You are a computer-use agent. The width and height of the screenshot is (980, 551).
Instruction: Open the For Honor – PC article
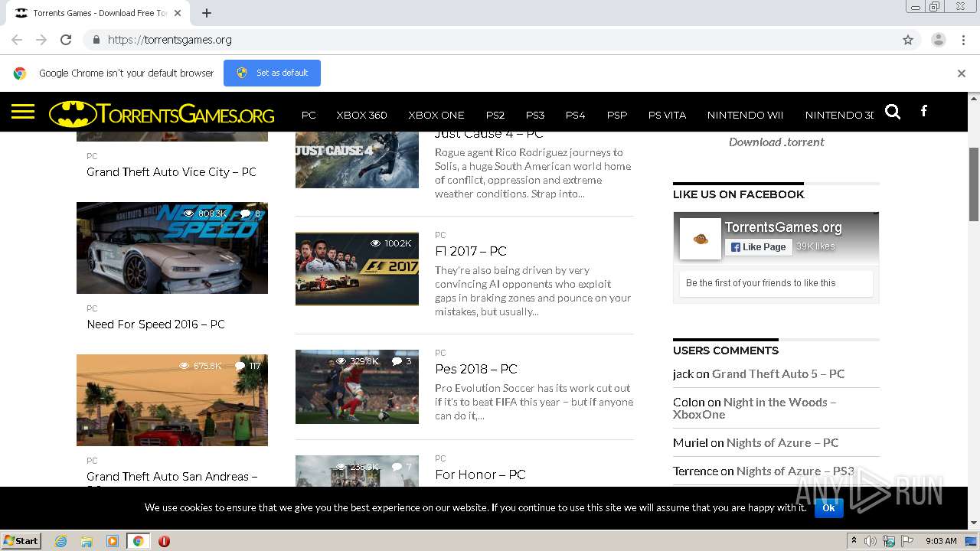[x=480, y=474]
